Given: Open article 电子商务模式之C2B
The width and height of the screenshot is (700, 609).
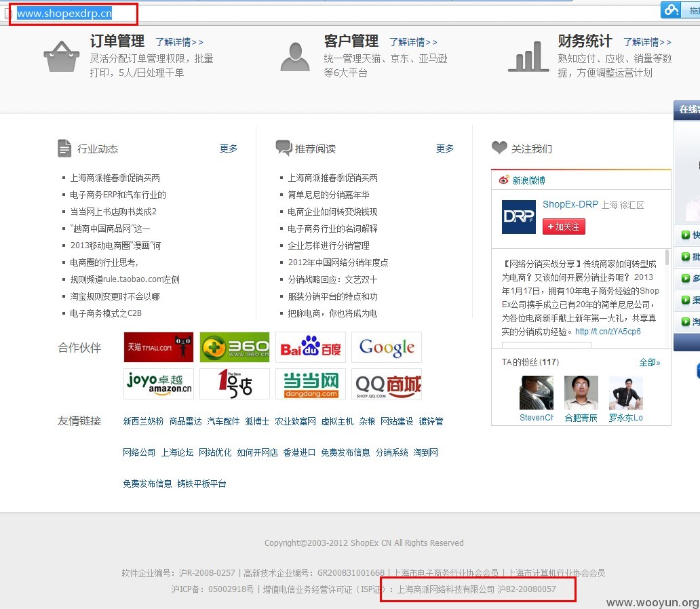Looking at the screenshot, I should pos(106,313).
